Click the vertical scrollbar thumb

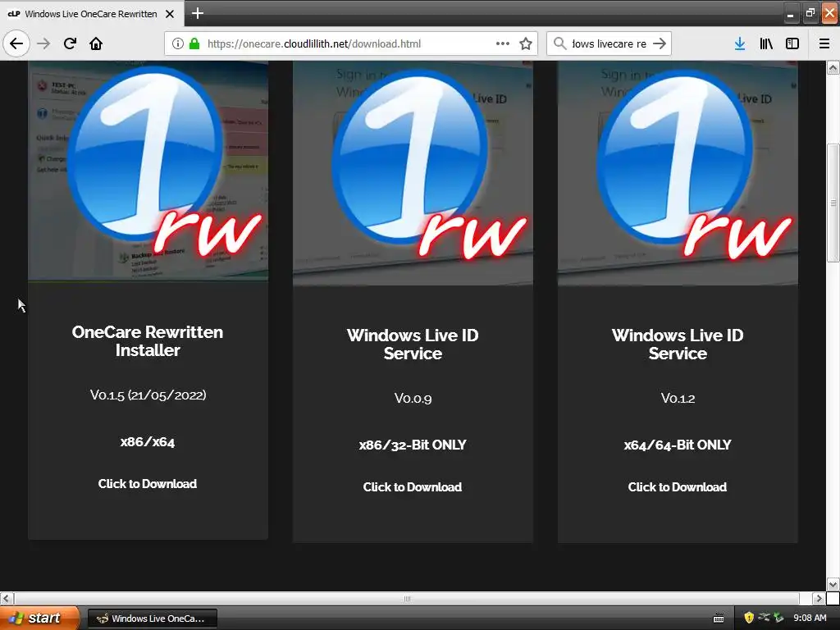pos(833,203)
